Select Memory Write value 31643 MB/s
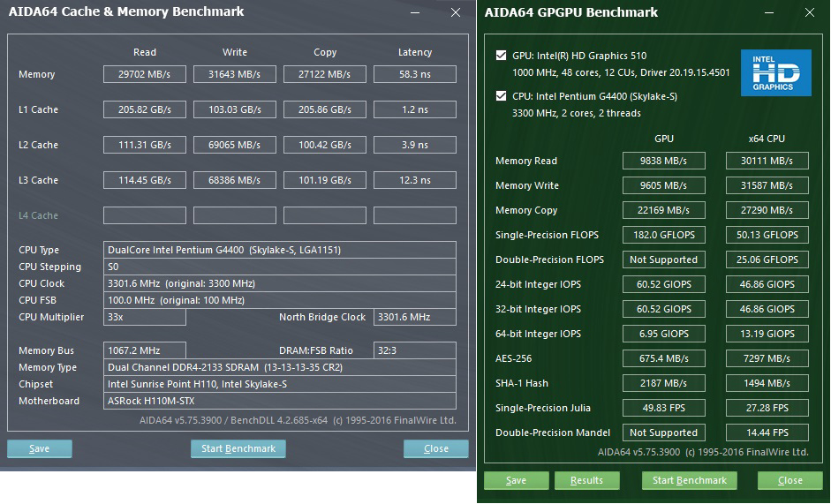Image resolution: width=831 pixels, height=504 pixels. [x=235, y=74]
